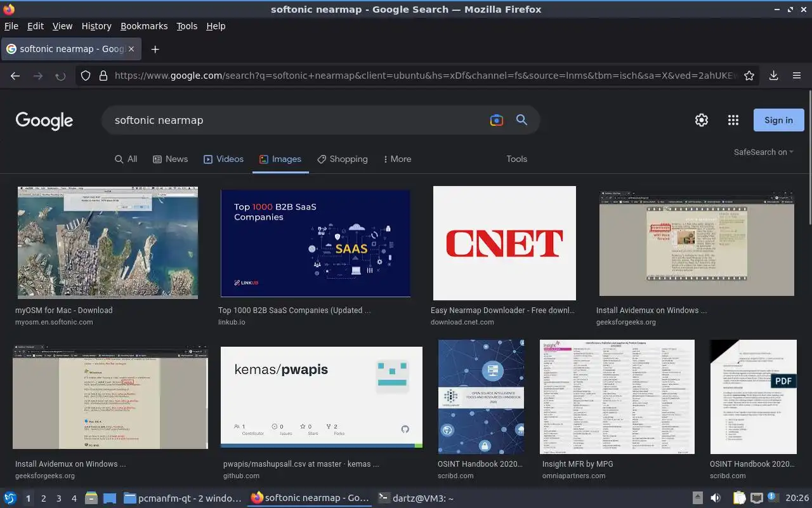Open the Edit menu

36,26
